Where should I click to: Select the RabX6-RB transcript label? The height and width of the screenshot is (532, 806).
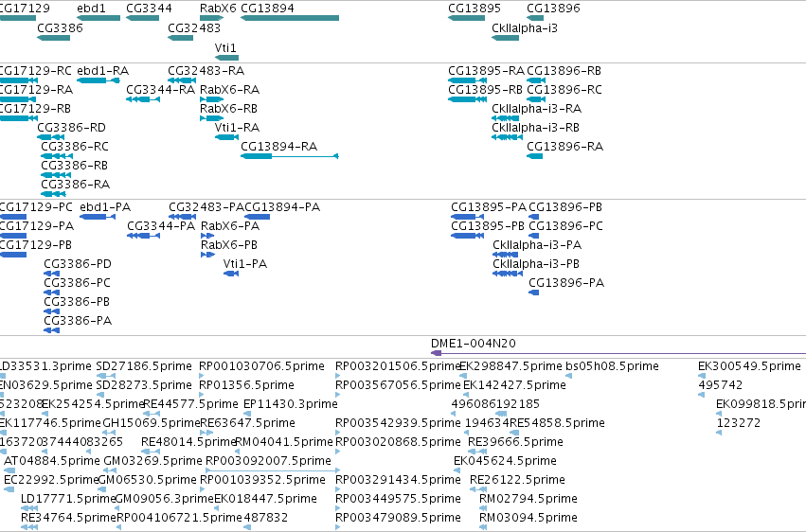click(229, 109)
